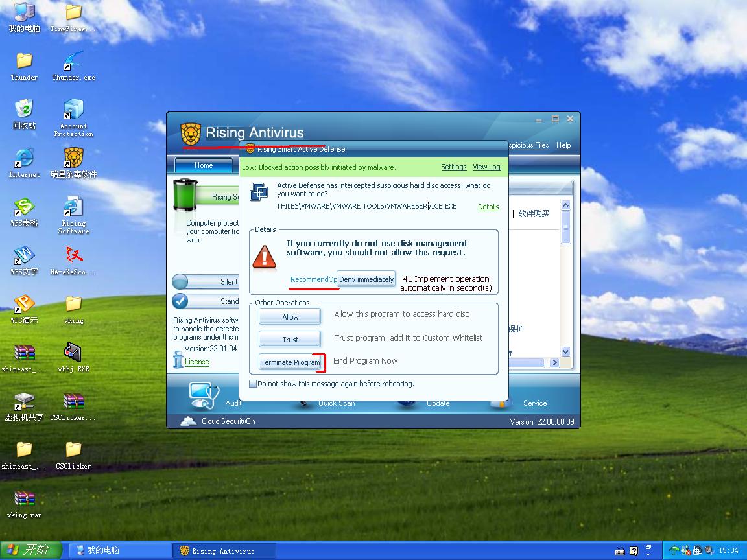Click the scroll-up arrow in Rising panel

(x=565, y=205)
